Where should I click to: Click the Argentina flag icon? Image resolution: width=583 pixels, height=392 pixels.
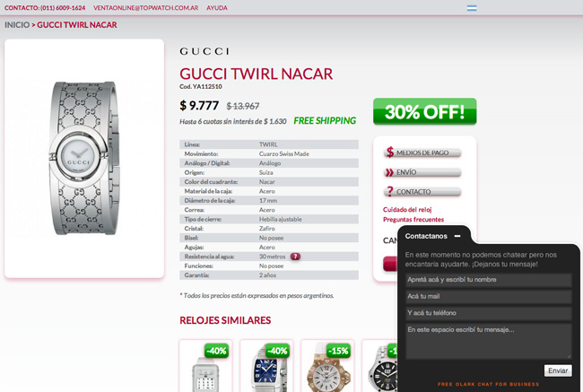tap(472, 8)
